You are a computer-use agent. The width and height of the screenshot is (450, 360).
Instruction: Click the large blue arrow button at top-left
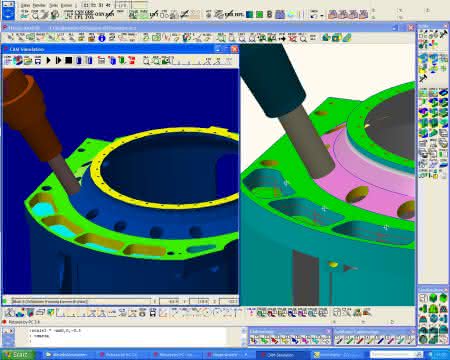click(x=8, y=14)
